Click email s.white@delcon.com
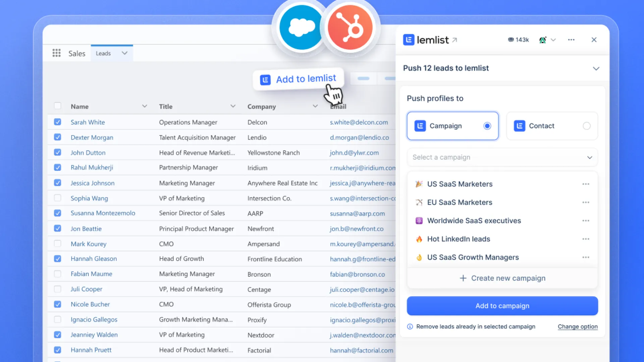Image resolution: width=644 pixels, height=362 pixels. click(359, 122)
